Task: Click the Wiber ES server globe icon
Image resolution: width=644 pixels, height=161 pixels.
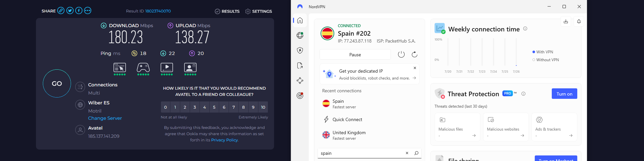Action: click(80, 105)
